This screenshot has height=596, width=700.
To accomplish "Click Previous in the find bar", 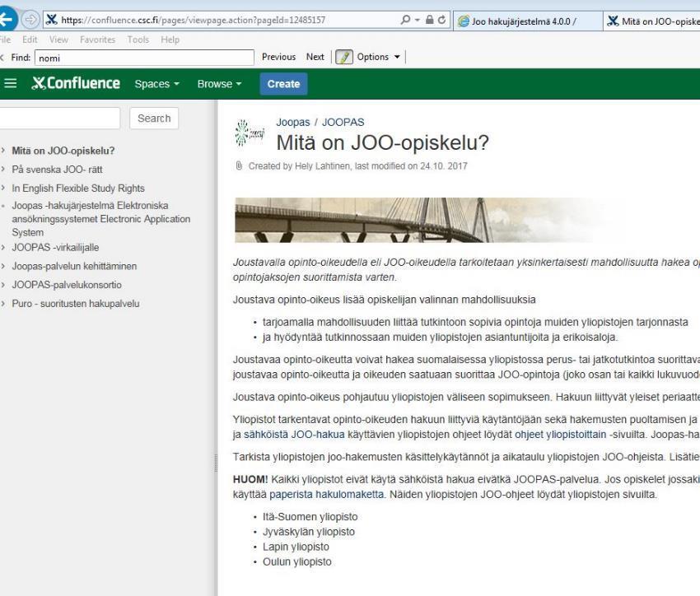I will coord(278,57).
